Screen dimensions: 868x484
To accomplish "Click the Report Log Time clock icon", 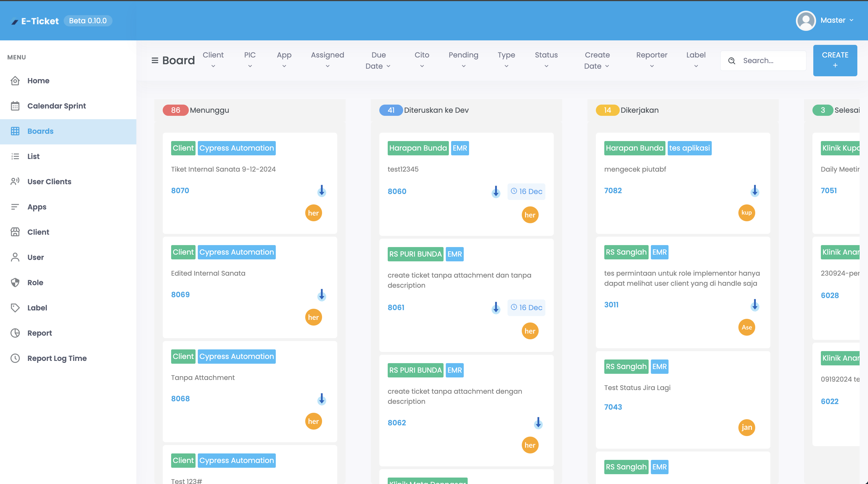I will (x=15, y=358).
